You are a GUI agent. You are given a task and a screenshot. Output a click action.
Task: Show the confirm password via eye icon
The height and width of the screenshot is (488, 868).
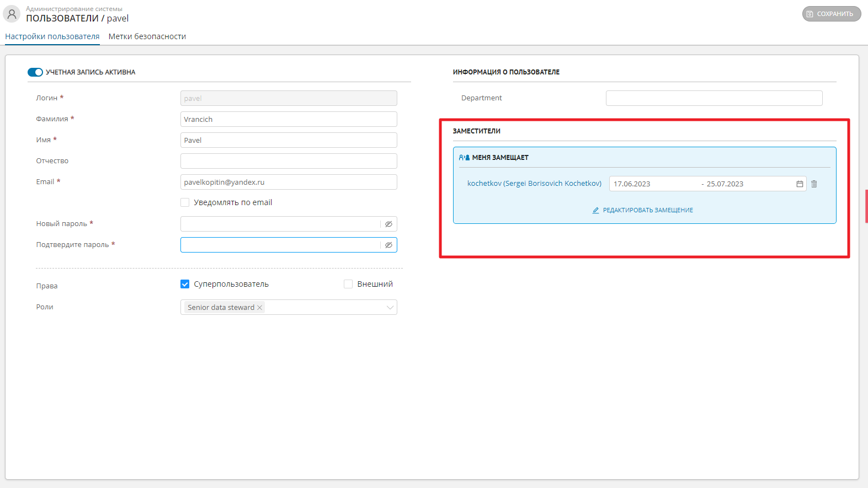click(388, 245)
